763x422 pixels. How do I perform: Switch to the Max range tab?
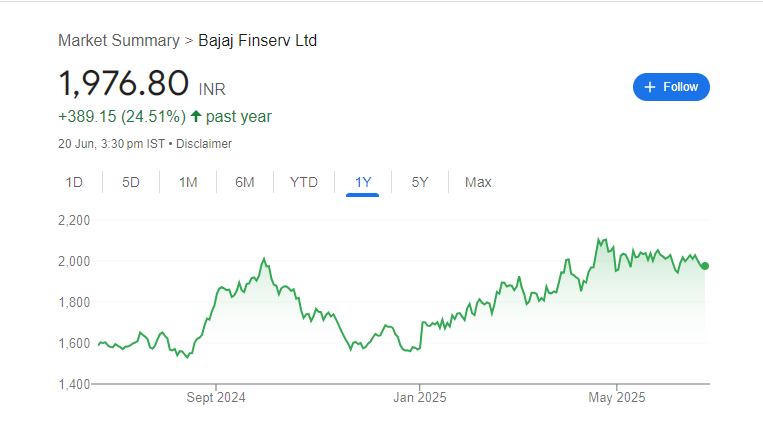(x=478, y=183)
